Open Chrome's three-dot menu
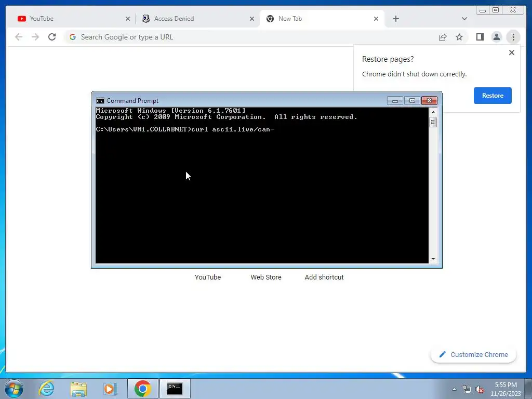Viewport: 532px width, 399px height. 513,37
